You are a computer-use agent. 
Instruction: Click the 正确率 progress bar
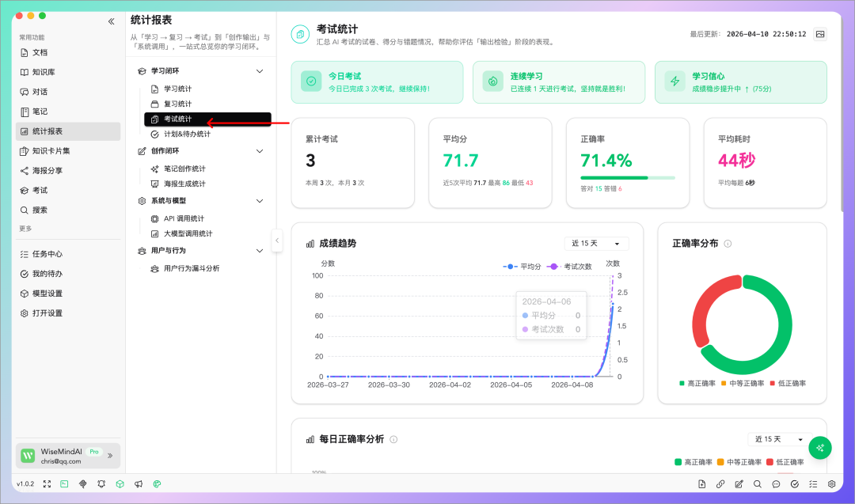tap(628, 177)
